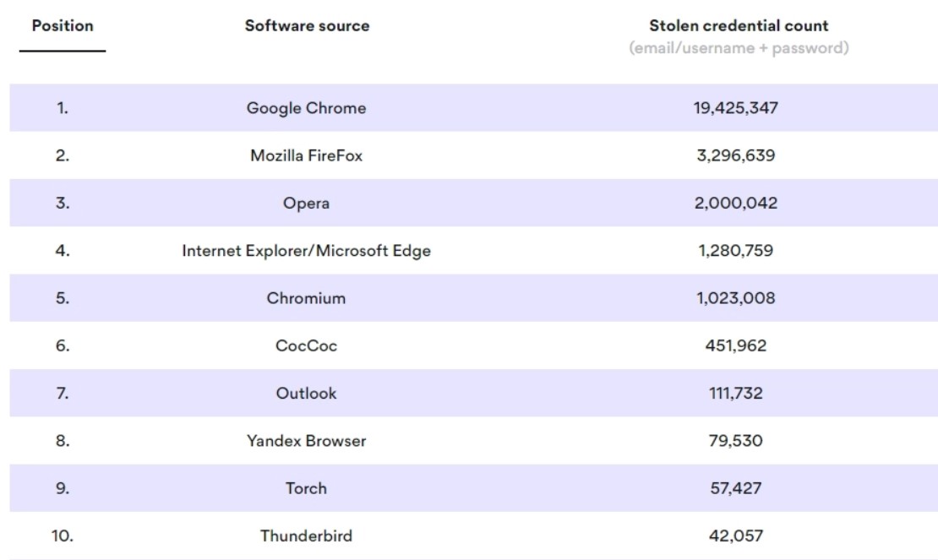Click position number 10. in the table
The height and width of the screenshot is (560, 938).
(x=63, y=536)
